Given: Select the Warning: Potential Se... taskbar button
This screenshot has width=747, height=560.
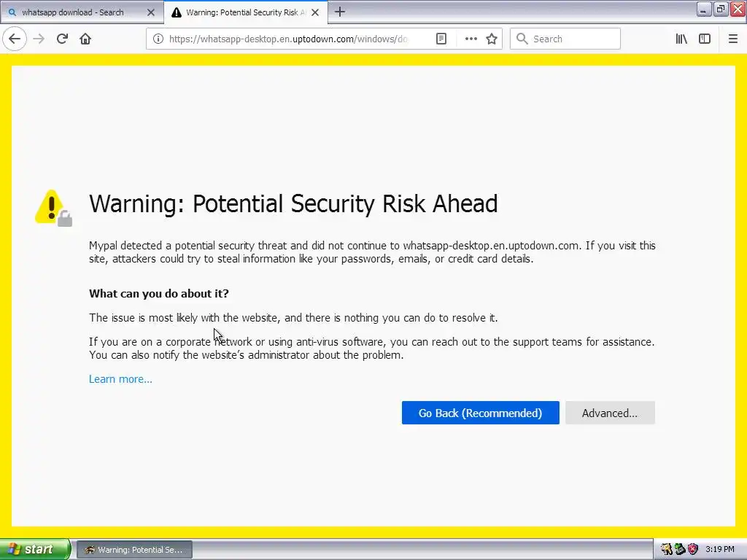Looking at the screenshot, I should pyautogui.click(x=134, y=550).
